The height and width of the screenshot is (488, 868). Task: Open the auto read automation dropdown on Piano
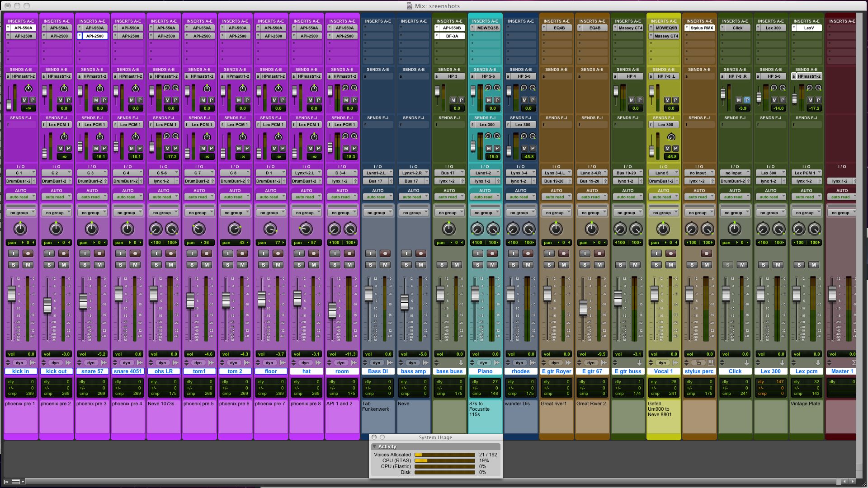(x=485, y=197)
